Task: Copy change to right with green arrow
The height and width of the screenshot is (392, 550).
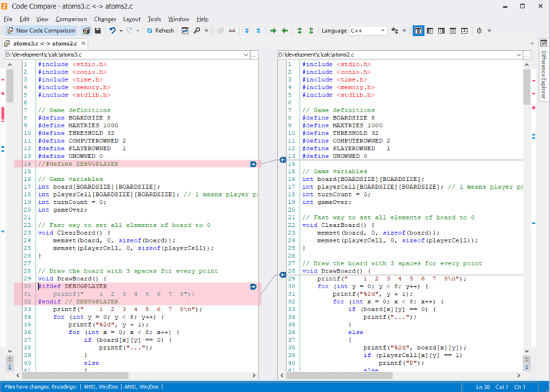Action: tap(273, 31)
